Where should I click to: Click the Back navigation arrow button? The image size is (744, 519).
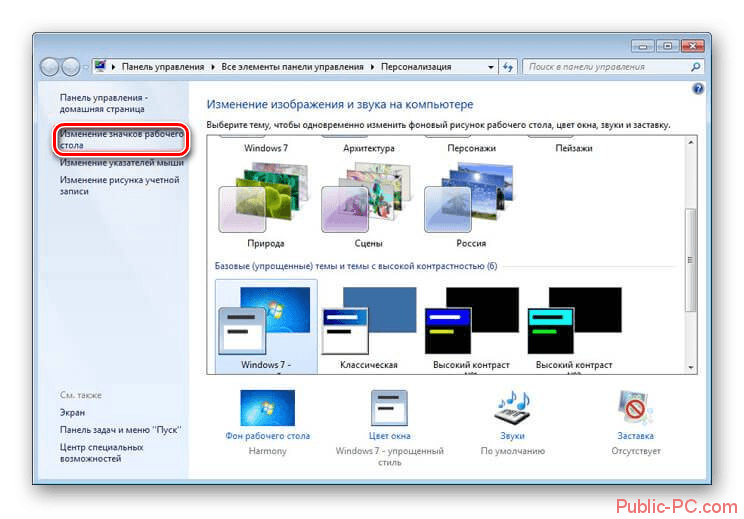point(49,67)
